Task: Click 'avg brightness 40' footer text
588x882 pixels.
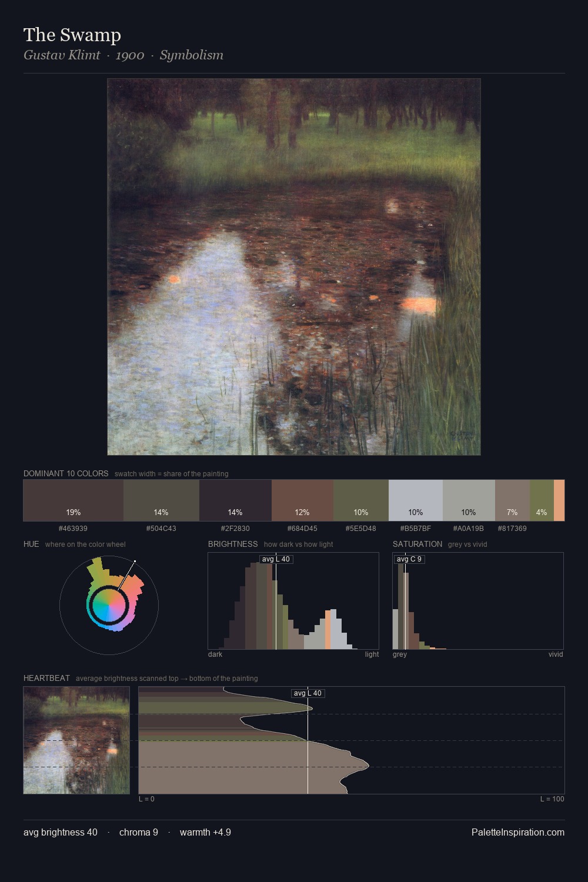Action: pyautogui.click(x=61, y=832)
